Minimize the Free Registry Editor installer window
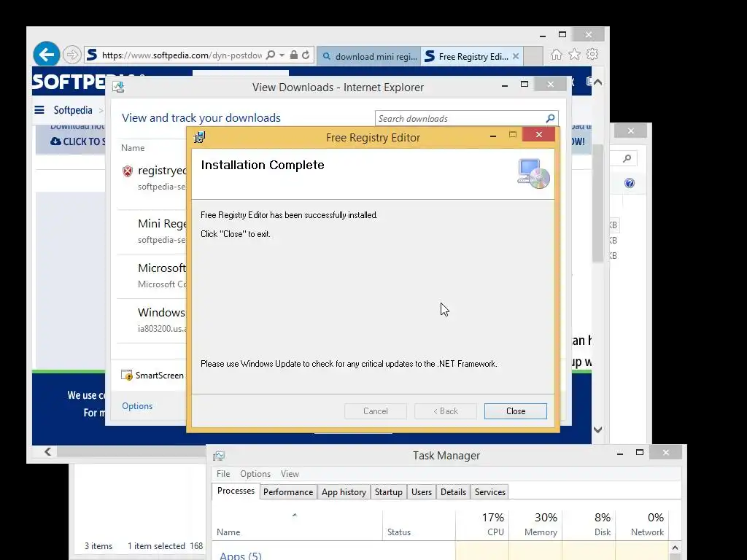 click(493, 136)
